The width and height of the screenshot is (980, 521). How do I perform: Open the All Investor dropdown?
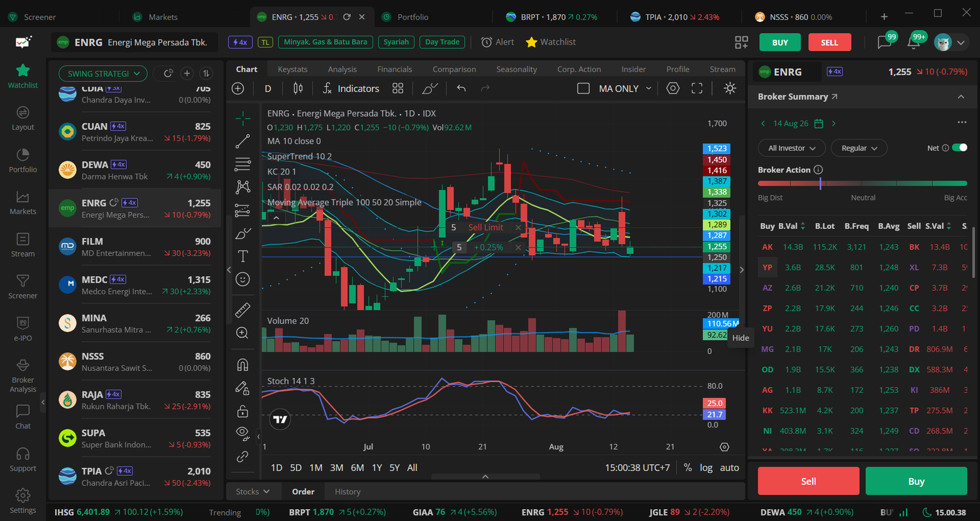pyautogui.click(x=792, y=148)
